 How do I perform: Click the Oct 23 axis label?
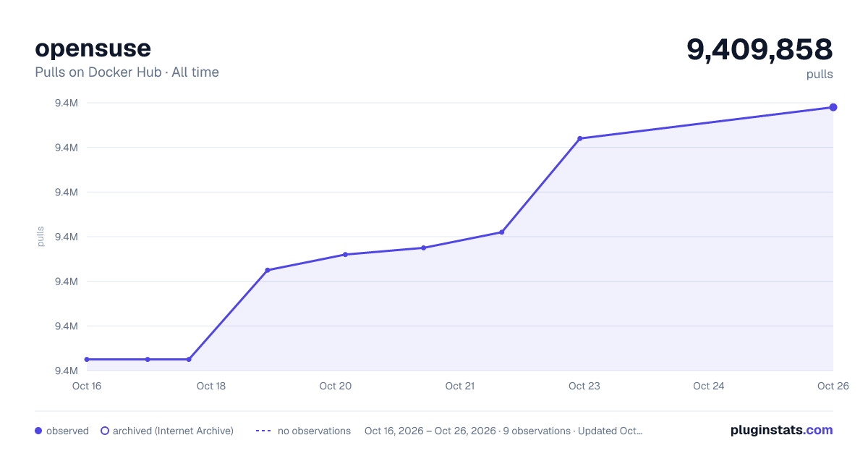pos(584,386)
